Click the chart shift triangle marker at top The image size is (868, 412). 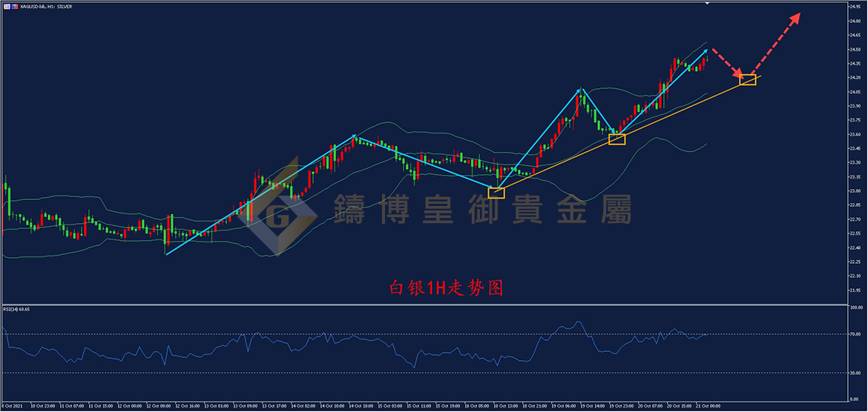pos(706,3)
